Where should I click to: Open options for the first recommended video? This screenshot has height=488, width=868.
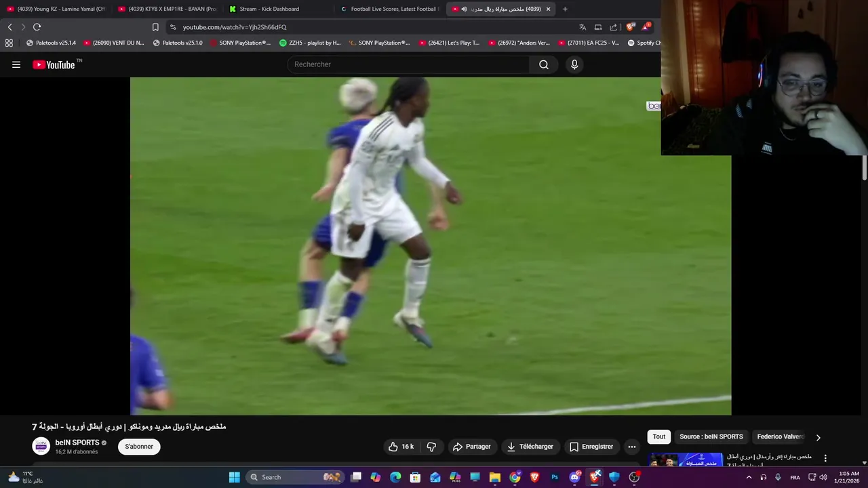tap(825, 458)
